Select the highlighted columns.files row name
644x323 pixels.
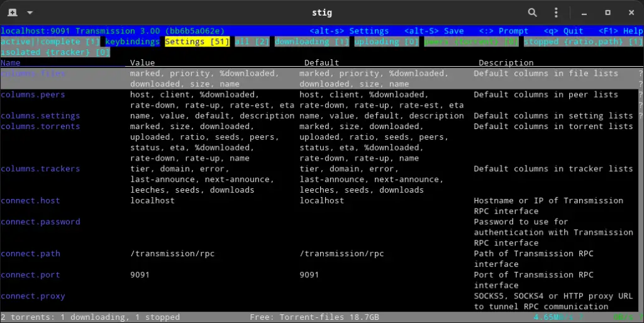[x=33, y=73]
